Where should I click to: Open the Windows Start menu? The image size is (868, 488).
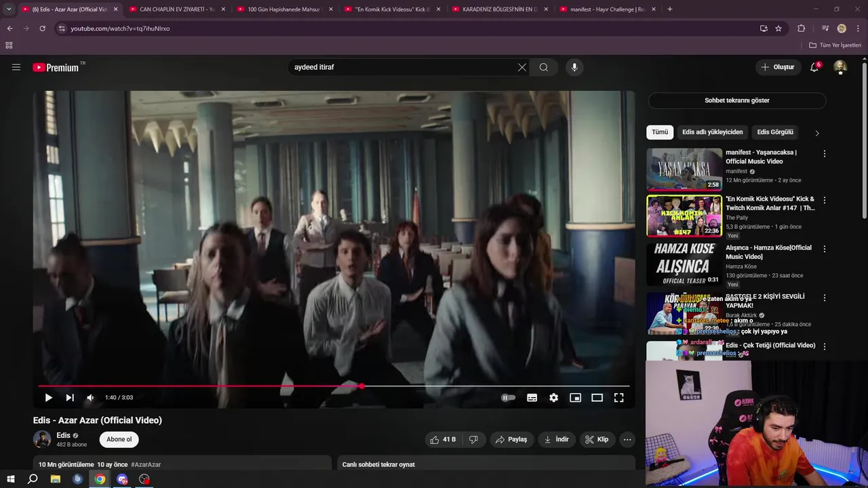[10, 479]
